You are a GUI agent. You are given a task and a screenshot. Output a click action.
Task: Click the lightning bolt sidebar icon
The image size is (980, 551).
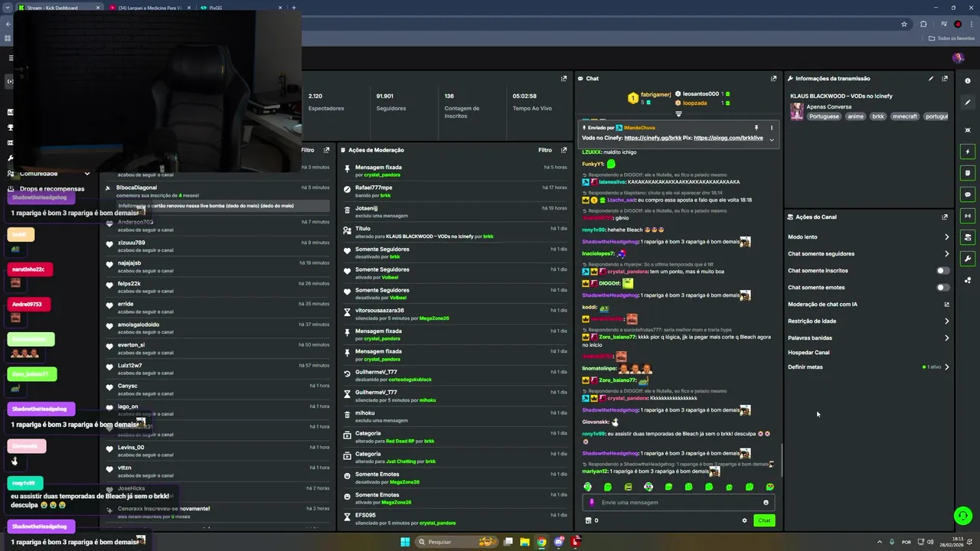(x=968, y=152)
